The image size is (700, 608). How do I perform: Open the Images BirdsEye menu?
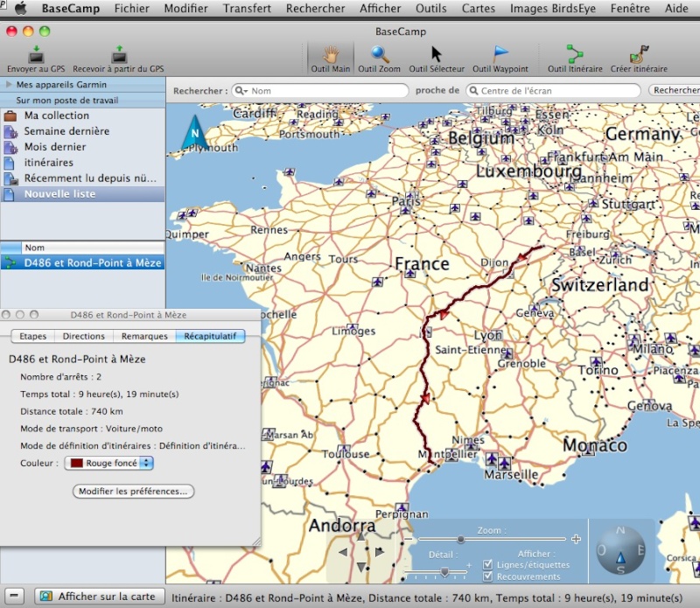pyautogui.click(x=553, y=8)
